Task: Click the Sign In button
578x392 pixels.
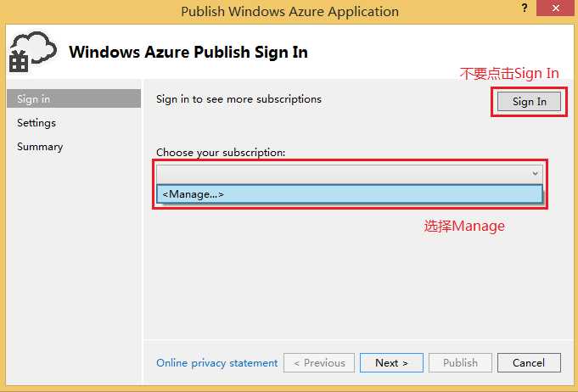Action: 529,101
